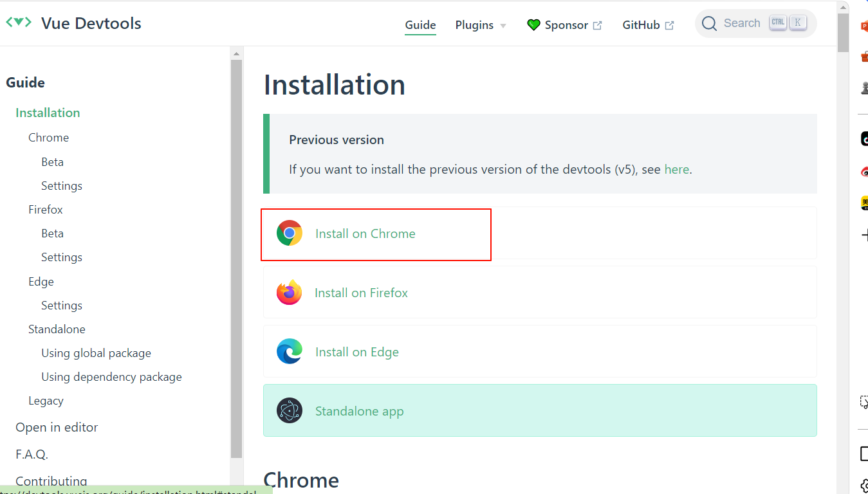Click the Ctrl K shortcut hint
868x494 pixels.
click(788, 23)
